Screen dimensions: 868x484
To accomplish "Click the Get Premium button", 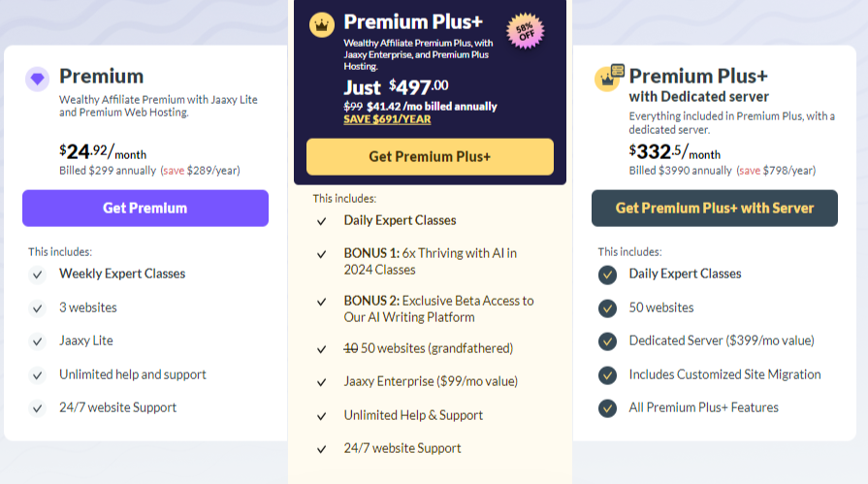I will click(145, 208).
